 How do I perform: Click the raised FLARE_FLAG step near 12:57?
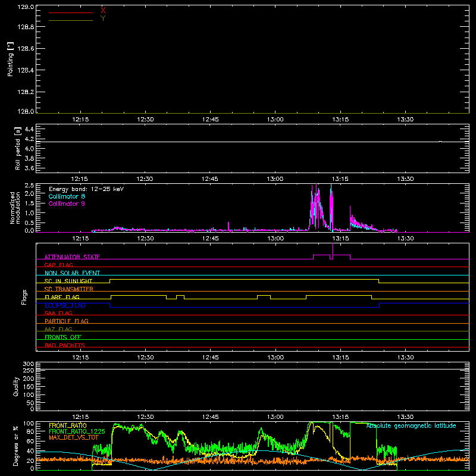264,295
